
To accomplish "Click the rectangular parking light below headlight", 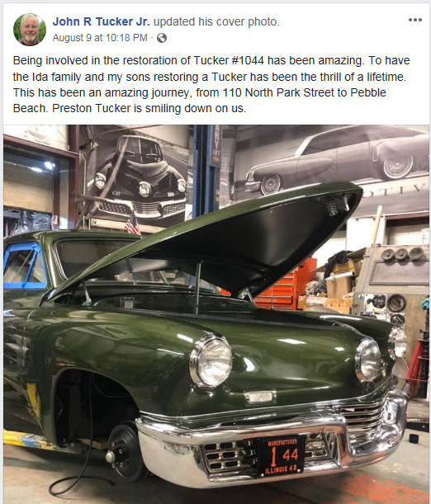I will point(260,398).
